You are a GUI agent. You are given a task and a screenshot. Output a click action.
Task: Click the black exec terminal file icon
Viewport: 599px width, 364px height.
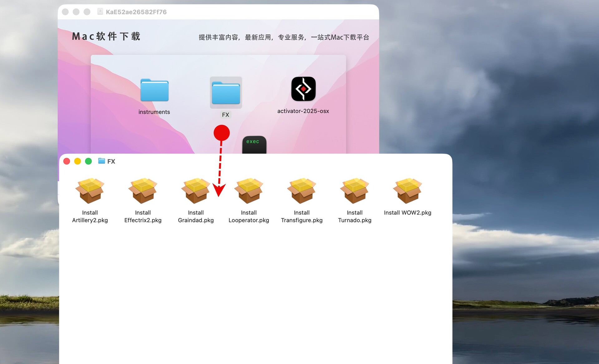pos(254,145)
